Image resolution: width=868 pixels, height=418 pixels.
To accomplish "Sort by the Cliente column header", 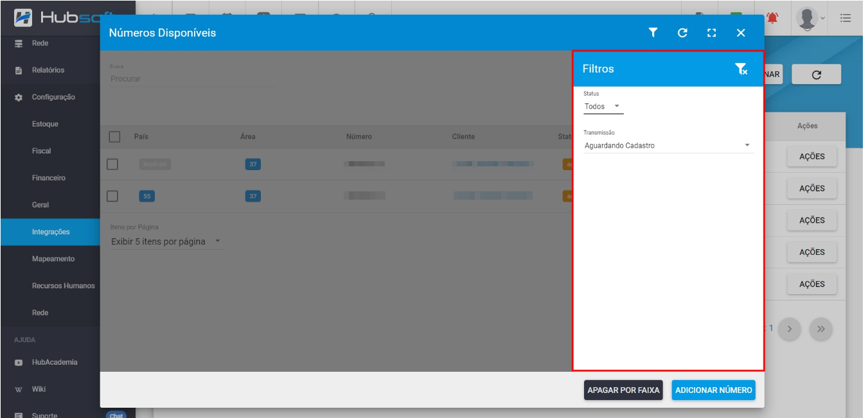I will [x=463, y=137].
